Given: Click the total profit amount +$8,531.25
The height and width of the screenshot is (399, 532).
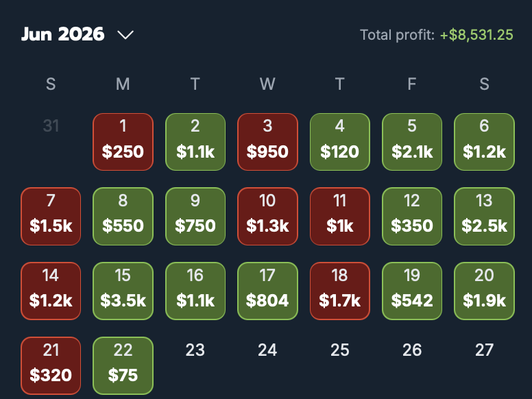Looking at the screenshot, I should [x=476, y=35].
